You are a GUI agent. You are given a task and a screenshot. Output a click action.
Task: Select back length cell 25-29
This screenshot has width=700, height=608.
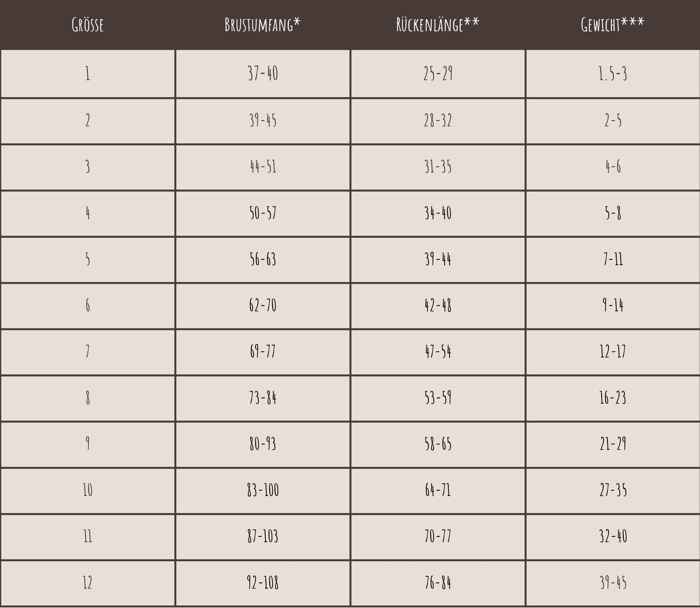pos(438,74)
